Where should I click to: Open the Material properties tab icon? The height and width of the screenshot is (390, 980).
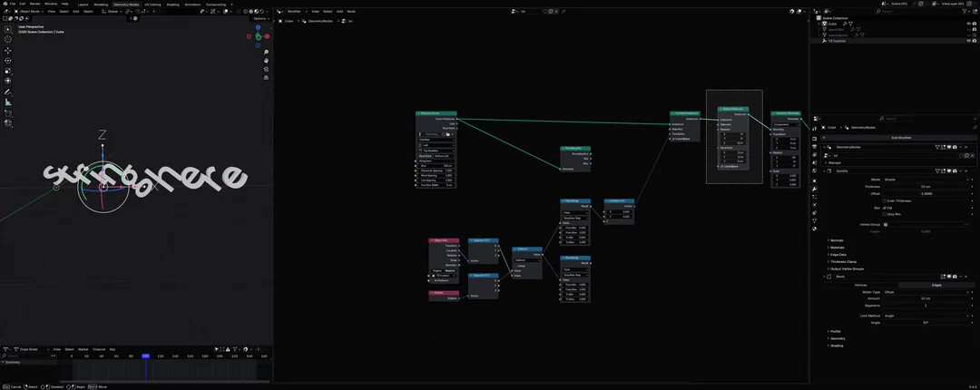coord(815,229)
